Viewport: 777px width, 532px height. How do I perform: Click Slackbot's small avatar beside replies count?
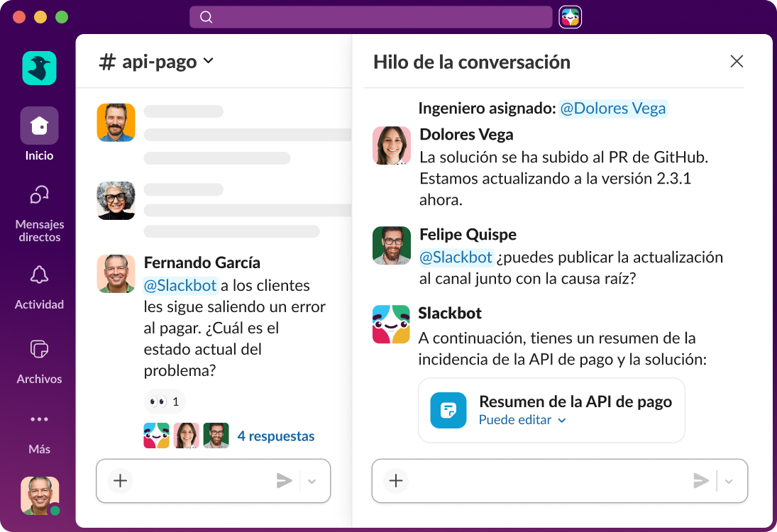pos(157,436)
